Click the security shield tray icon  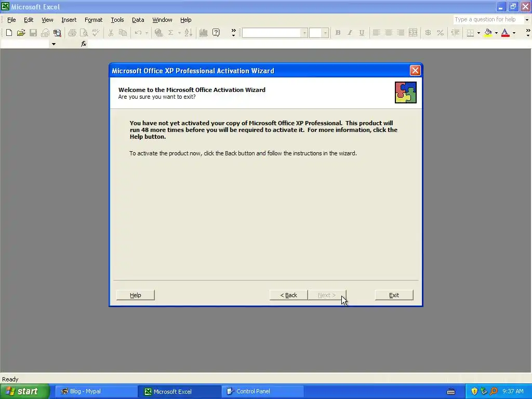coord(474,392)
